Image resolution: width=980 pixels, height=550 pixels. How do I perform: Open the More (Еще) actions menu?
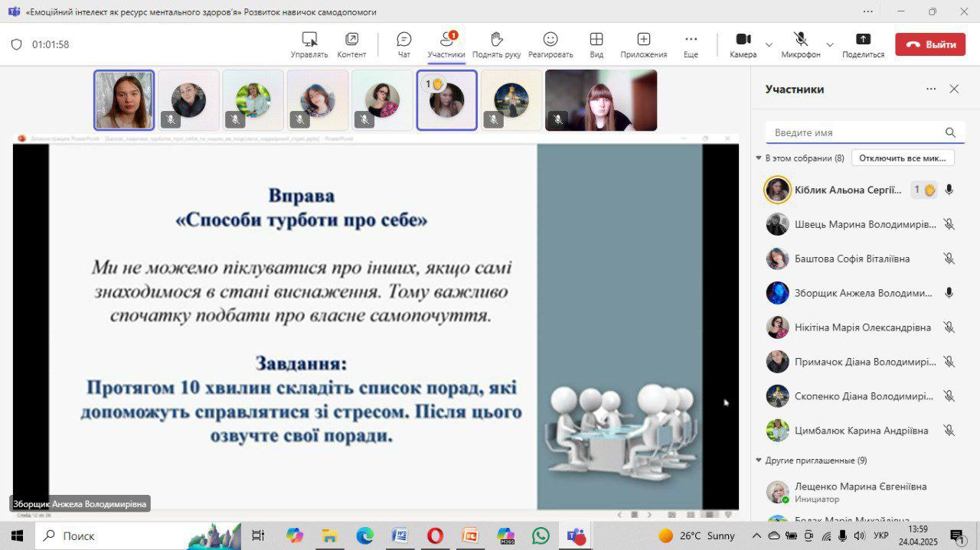click(x=691, y=44)
